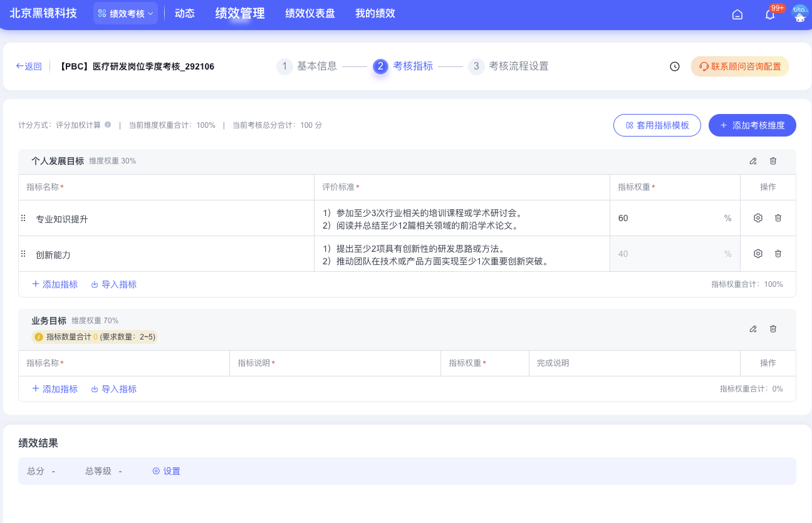
Task: Open settings gear for 专业知识提升 indicator
Action: (x=758, y=218)
